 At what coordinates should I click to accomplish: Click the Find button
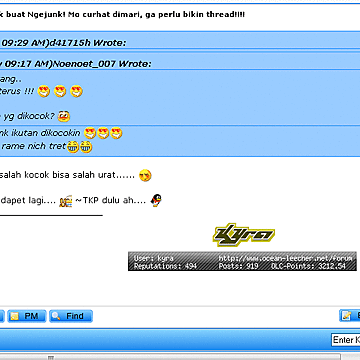tap(71, 316)
